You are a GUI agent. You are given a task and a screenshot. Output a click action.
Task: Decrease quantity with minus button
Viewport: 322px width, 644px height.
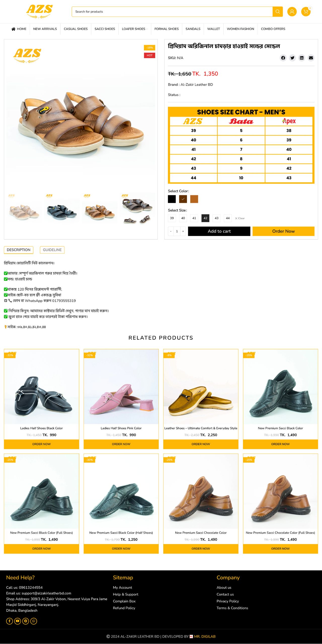[x=171, y=231]
